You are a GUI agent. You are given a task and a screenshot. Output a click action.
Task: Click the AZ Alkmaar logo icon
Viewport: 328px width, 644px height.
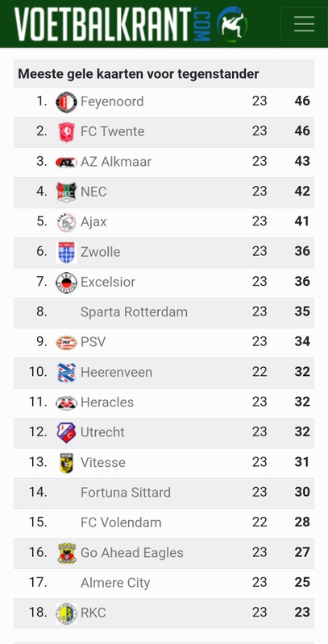click(x=66, y=163)
